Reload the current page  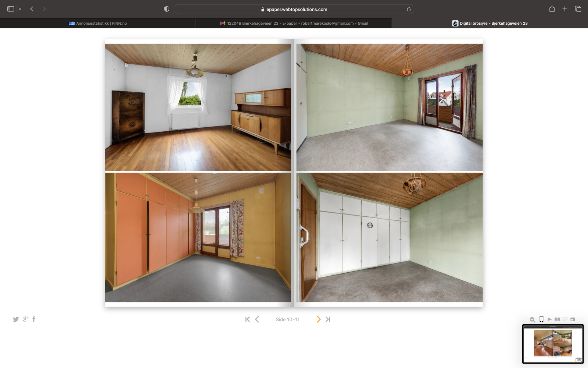[409, 9]
